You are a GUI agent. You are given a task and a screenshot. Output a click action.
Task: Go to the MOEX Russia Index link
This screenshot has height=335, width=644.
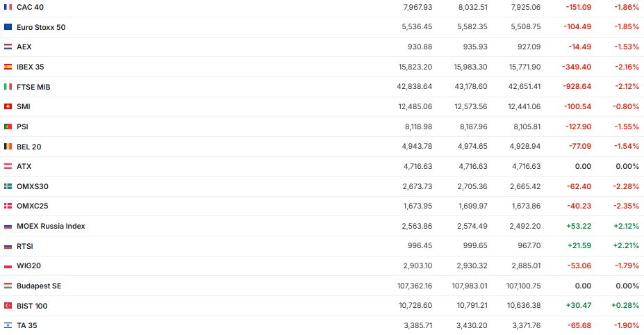tap(51, 226)
